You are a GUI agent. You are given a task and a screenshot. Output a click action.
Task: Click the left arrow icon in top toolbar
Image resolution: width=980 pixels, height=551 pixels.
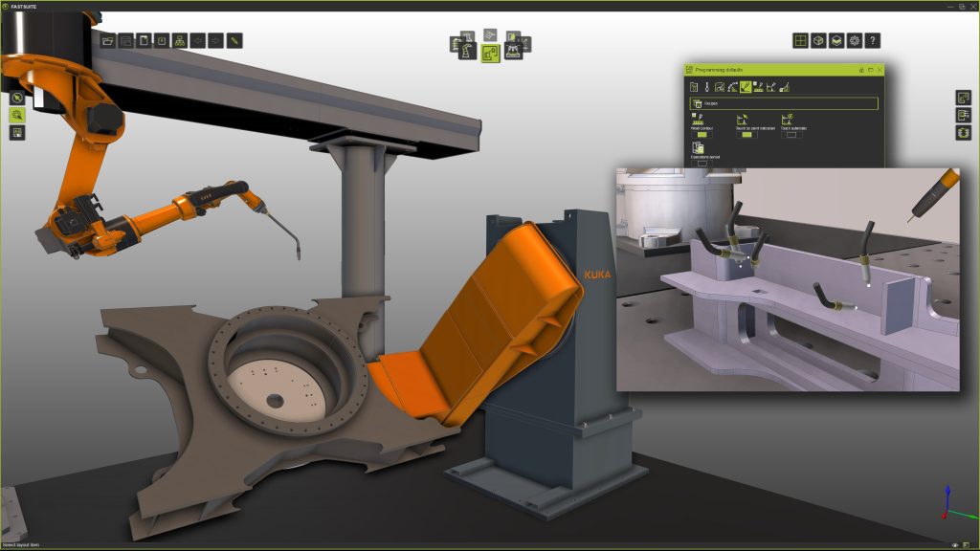pyautogui.click(x=198, y=40)
